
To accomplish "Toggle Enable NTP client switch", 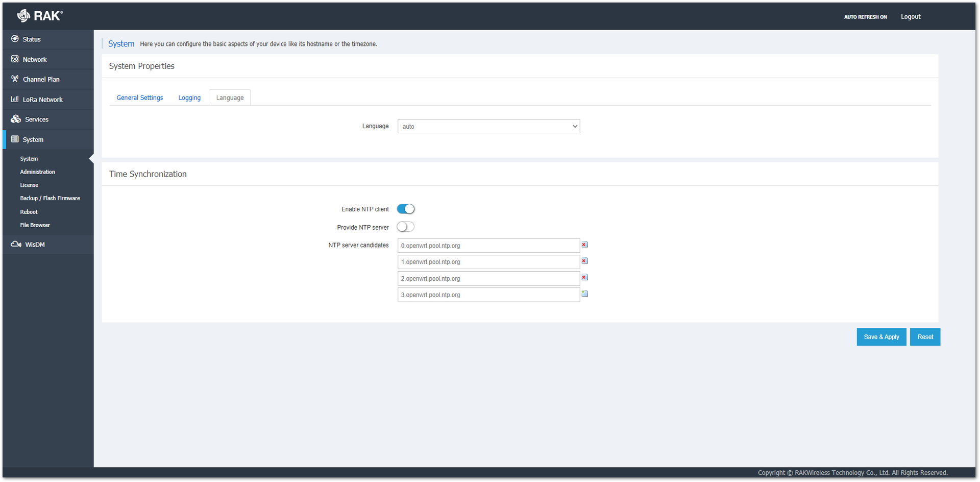I will pos(406,209).
